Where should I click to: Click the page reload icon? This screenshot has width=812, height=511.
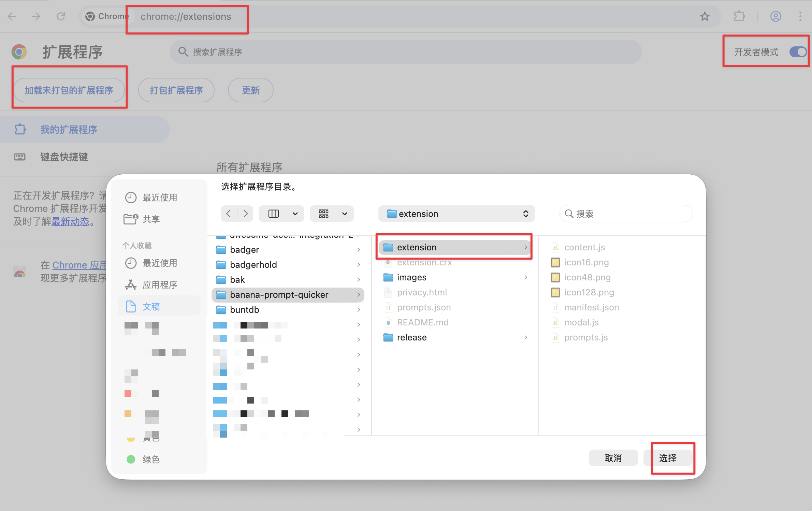point(61,16)
